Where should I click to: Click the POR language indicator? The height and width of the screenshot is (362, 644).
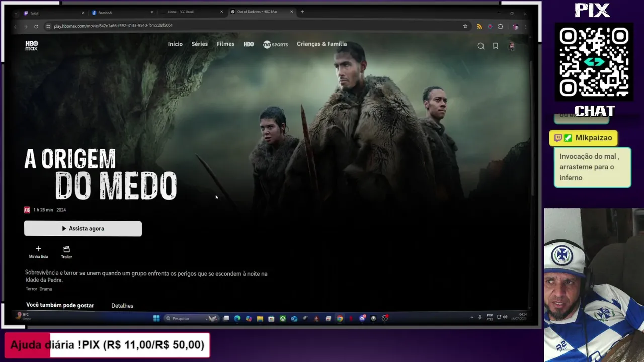pyautogui.click(x=490, y=317)
